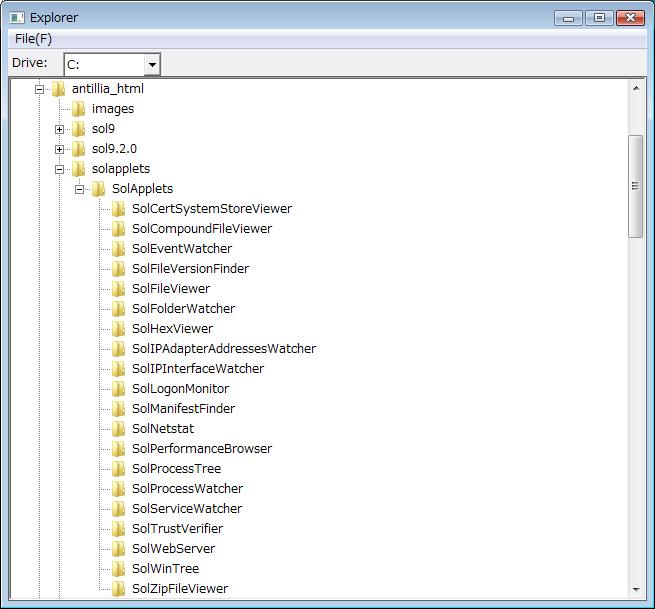Click the SolCompoundFileViewer folder icon
Image resolution: width=655 pixels, height=609 pixels.
[x=118, y=228]
